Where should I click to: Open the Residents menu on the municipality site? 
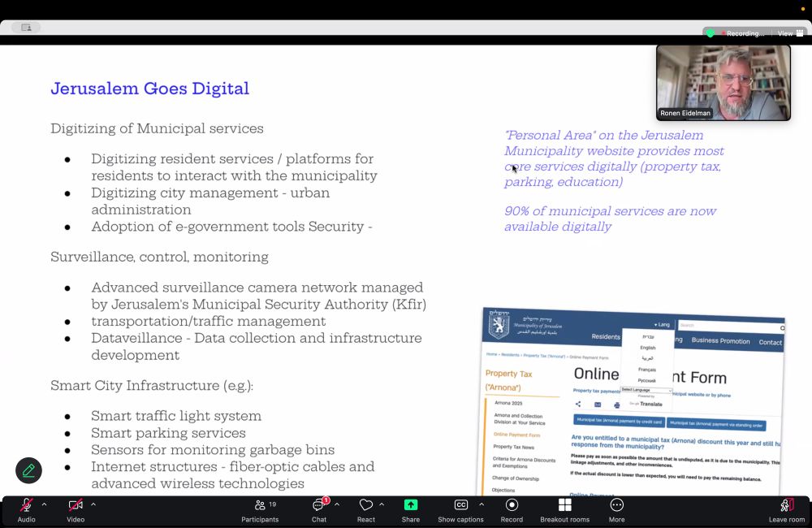click(x=606, y=337)
